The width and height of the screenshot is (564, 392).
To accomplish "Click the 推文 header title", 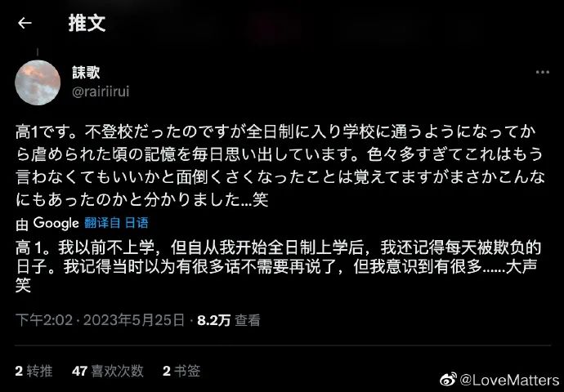I will point(87,24).
